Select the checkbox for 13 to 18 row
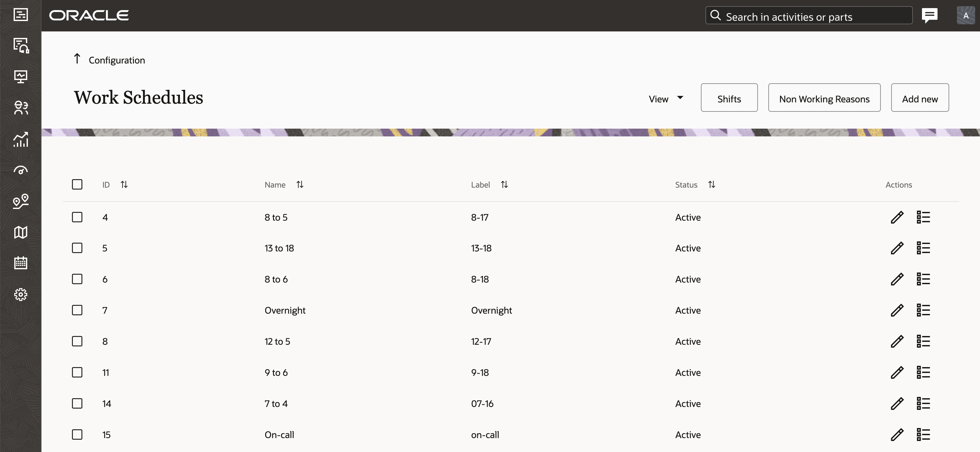This screenshot has height=452, width=980. coord(77,248)
